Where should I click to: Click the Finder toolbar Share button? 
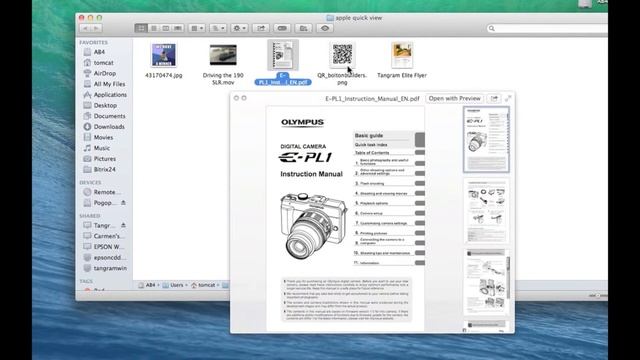261,28
